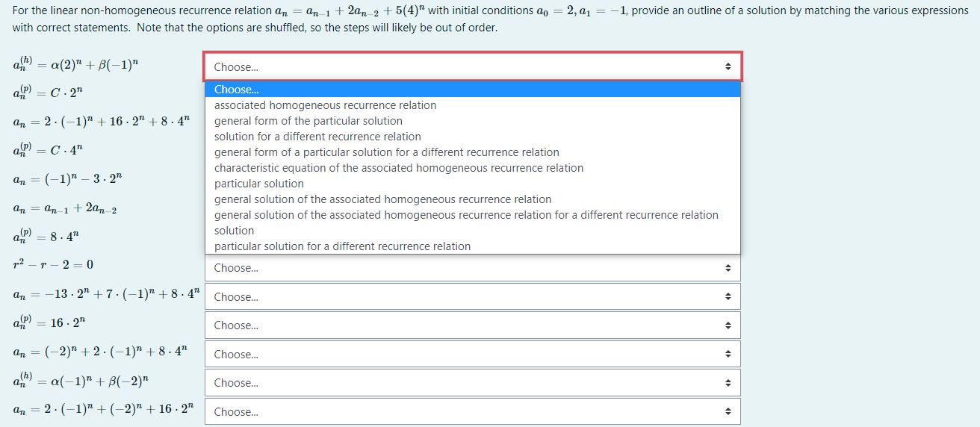Image resolution: width=980 pixels, height=427 pixels.
Task: Choose the plain 'solution' option
Action: pos(473,231)
